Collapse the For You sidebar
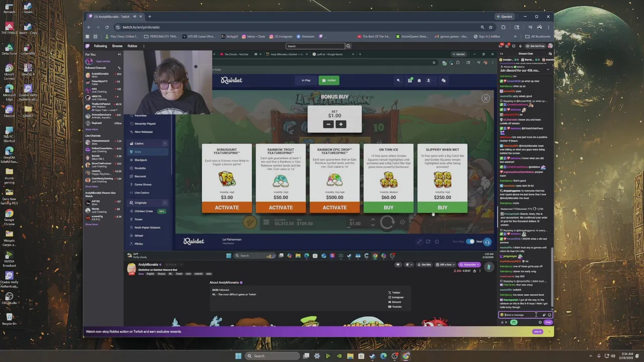 [120, 54]
